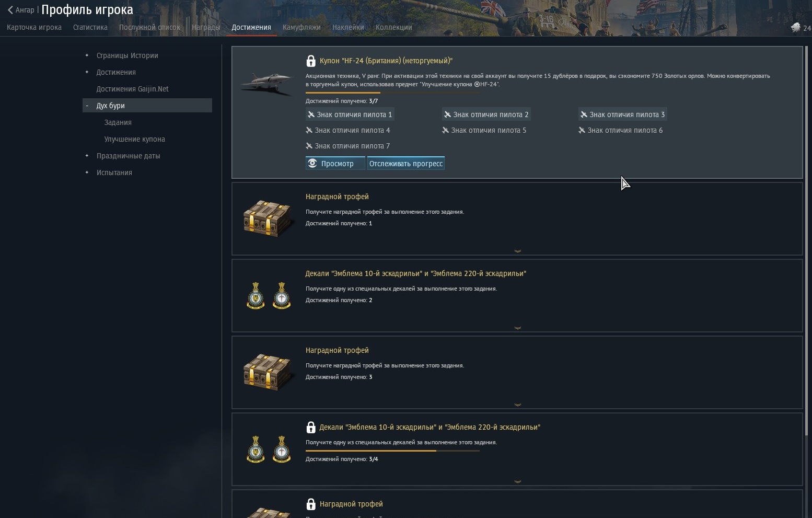Select Достижения Gaijin.Net in sidebar
This screenshot has height=518, width=812.
(133, 89)
